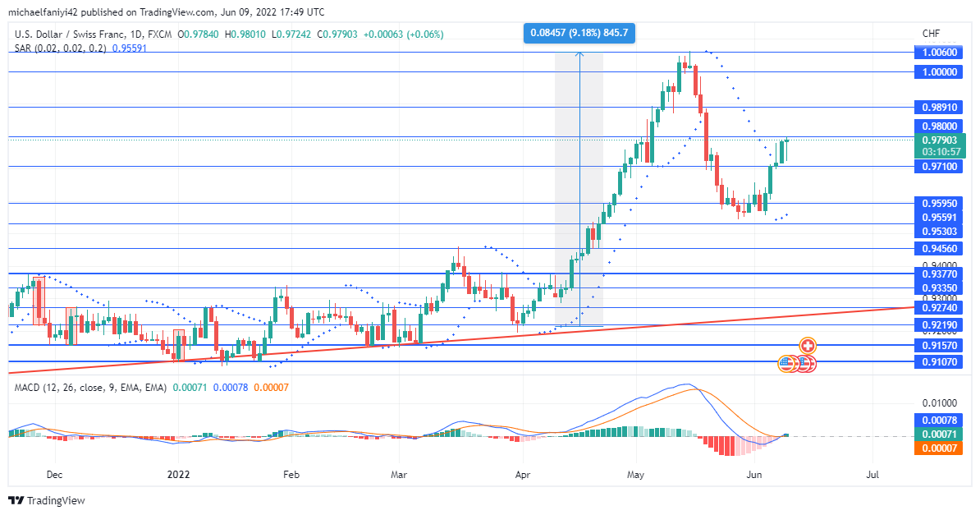Click the Jul label on time axis

click(872, 474)
